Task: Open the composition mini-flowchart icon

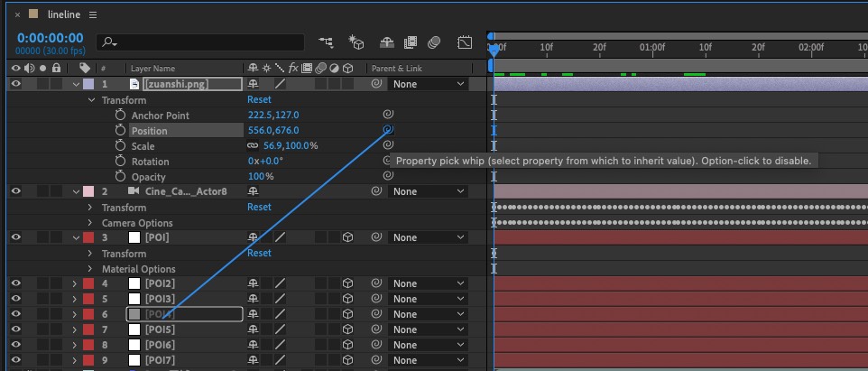Action: point(326,42)
